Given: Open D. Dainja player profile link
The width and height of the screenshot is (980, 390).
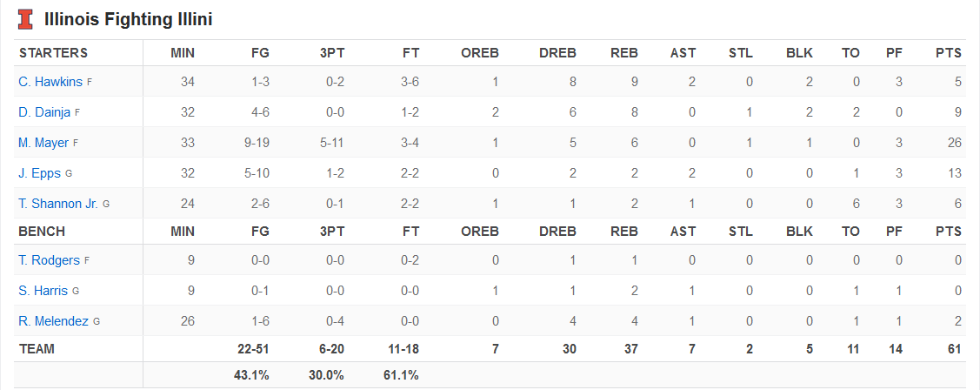Looking at the screenshot, I should click(x=44, y=112).
